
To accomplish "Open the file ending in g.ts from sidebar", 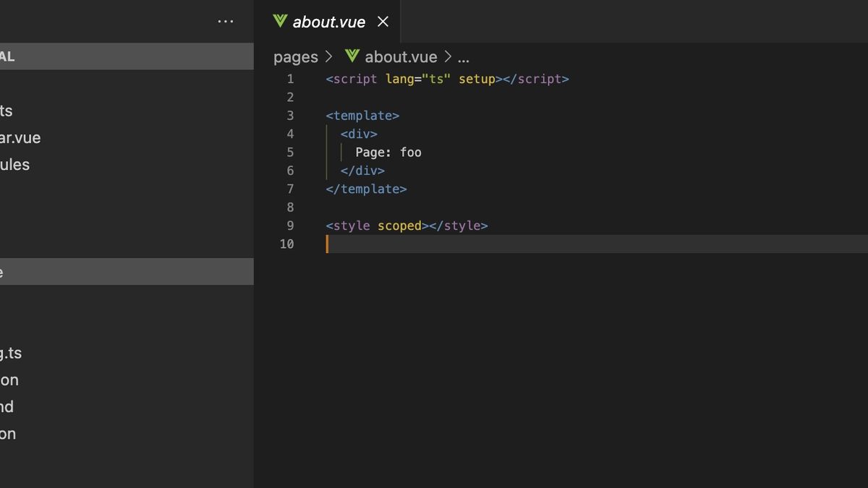I will (x=12, y=353).
